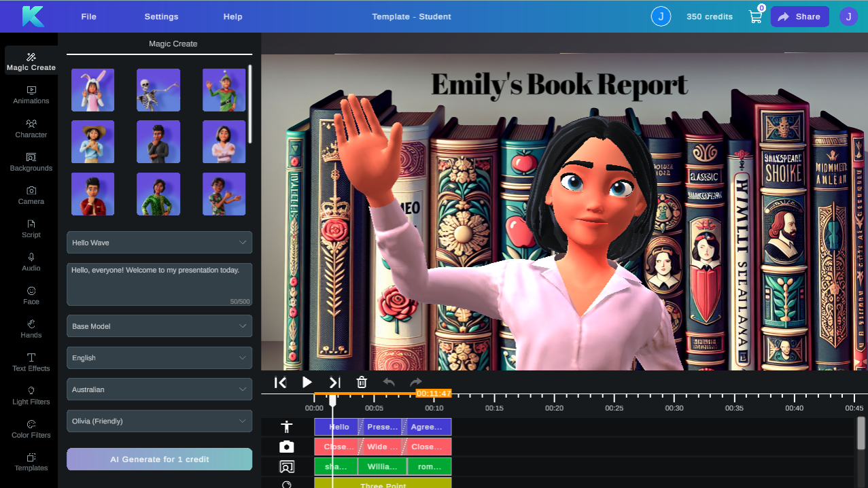The width and height of the screenshot is (868, 488).
Task: Expand the Base Model selector
Action: 159,326
